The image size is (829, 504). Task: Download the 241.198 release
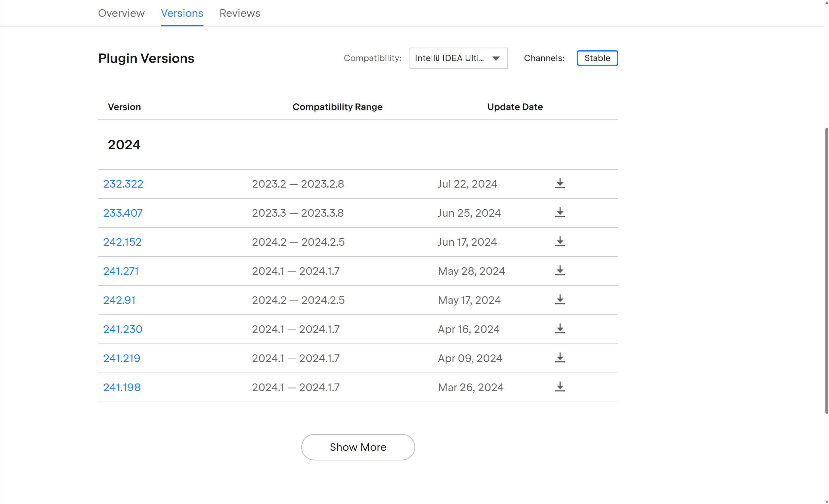(560, 387)
